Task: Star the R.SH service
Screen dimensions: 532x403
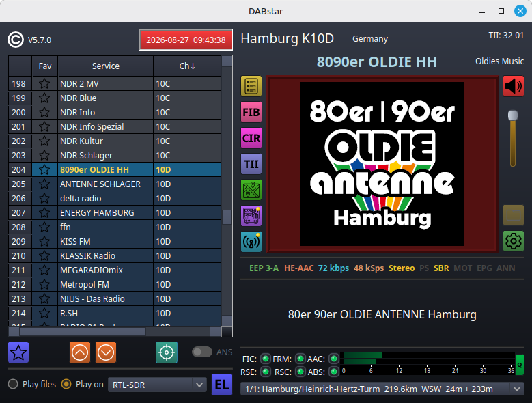Action: [x=44, y=313]
